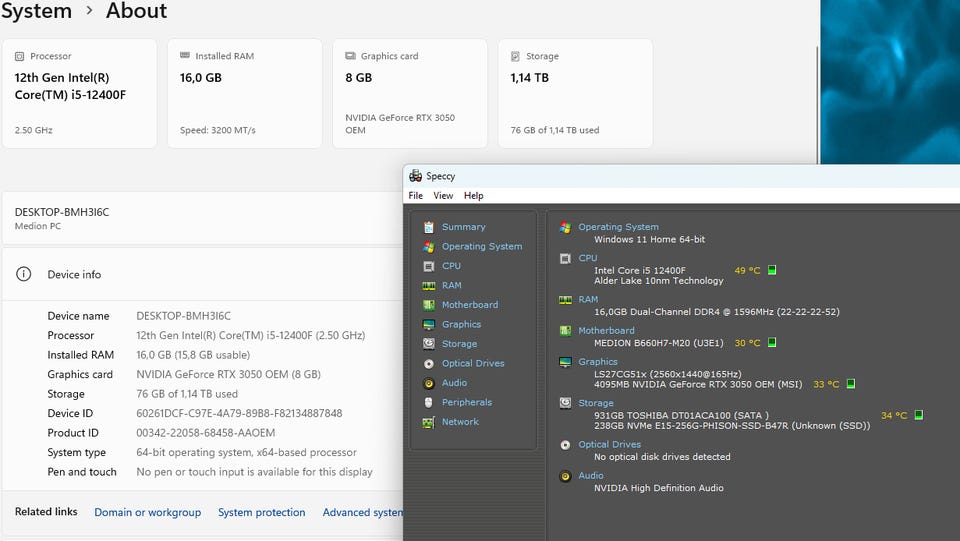Open the Optical Drives heading link in summary
The height and width of the screenshot is (541, 960).
[x=609, y=445]
